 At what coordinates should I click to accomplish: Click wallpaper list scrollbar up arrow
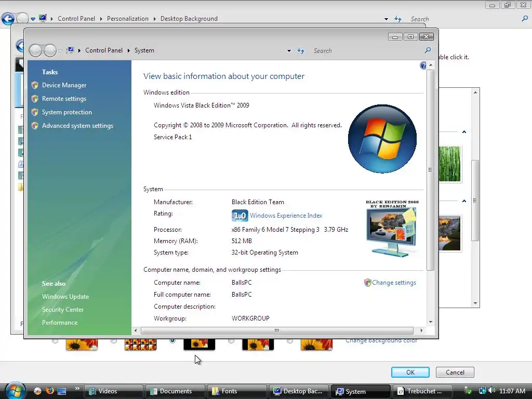coord(475,92)
